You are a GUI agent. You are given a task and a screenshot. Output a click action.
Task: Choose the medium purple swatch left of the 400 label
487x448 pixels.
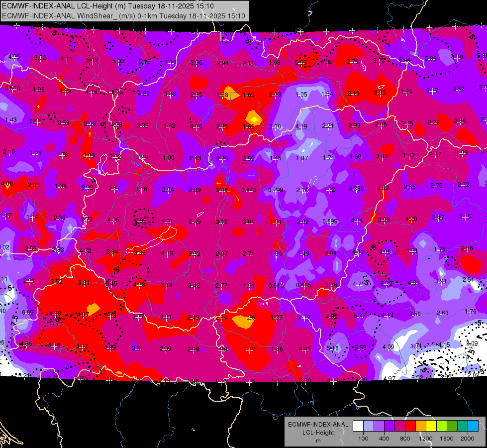(x=379, y=426)
